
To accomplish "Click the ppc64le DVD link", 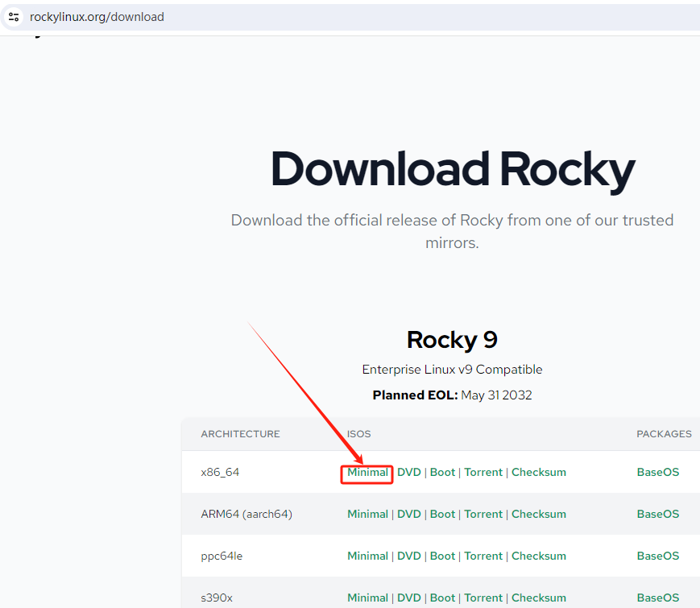I will click(x=409, y=556).
